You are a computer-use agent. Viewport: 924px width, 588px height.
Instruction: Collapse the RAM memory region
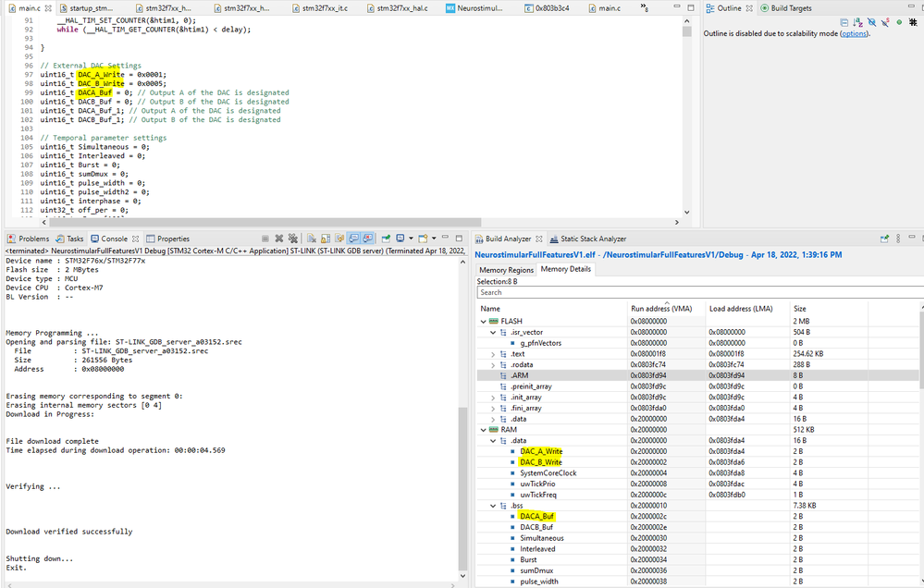click(x=483, y=430)
